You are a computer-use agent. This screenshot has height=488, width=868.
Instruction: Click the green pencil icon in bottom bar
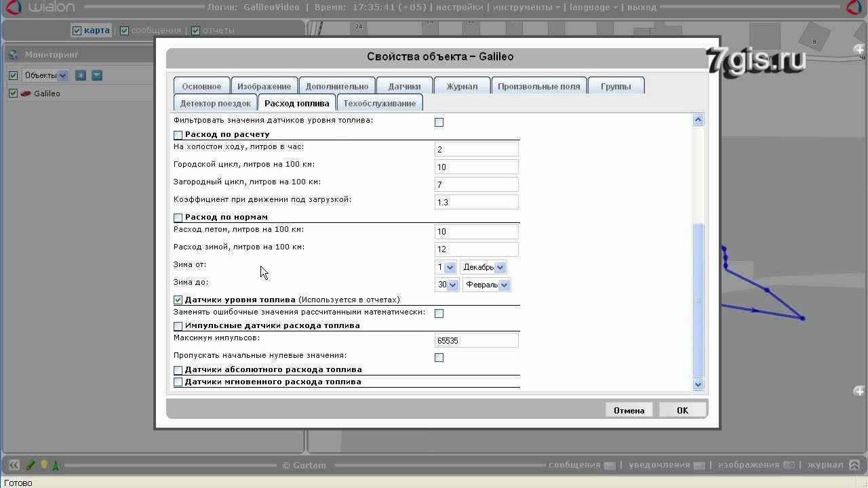30,465
